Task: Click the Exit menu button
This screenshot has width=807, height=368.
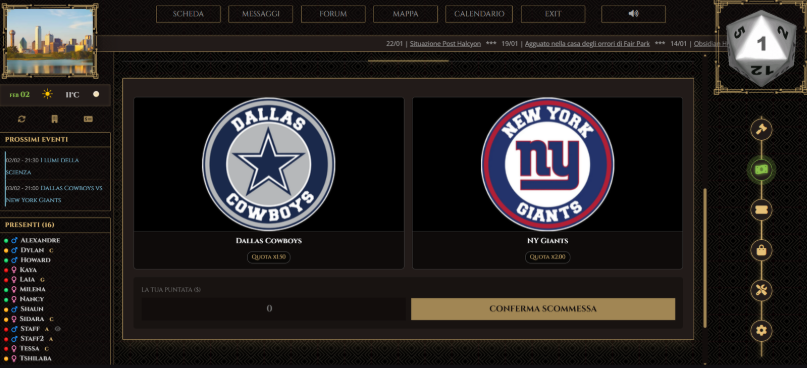Action: [553, 14]
